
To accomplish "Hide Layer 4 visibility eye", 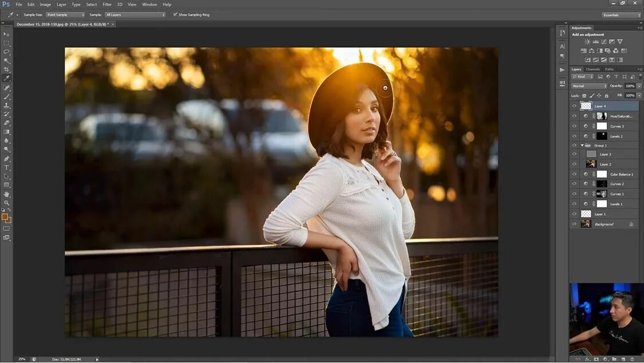I will 574,106.
